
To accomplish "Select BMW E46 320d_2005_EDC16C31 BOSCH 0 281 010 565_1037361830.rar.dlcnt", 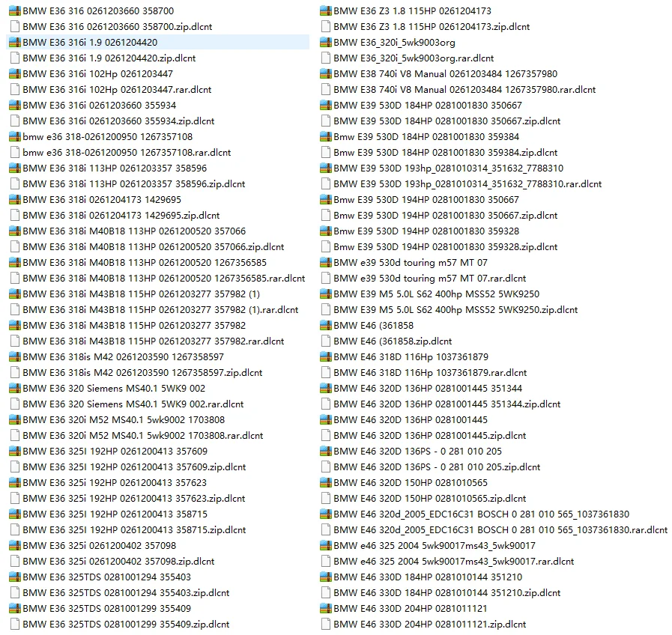I will [x=494, y=530].
